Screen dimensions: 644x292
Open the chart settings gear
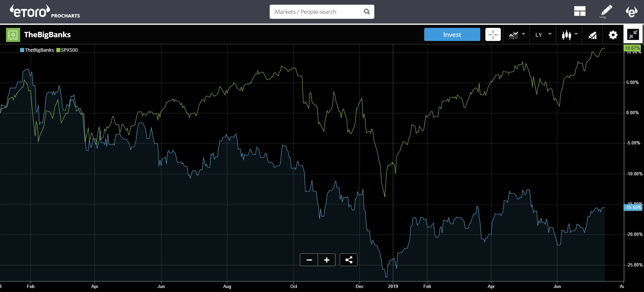point(613,35)
